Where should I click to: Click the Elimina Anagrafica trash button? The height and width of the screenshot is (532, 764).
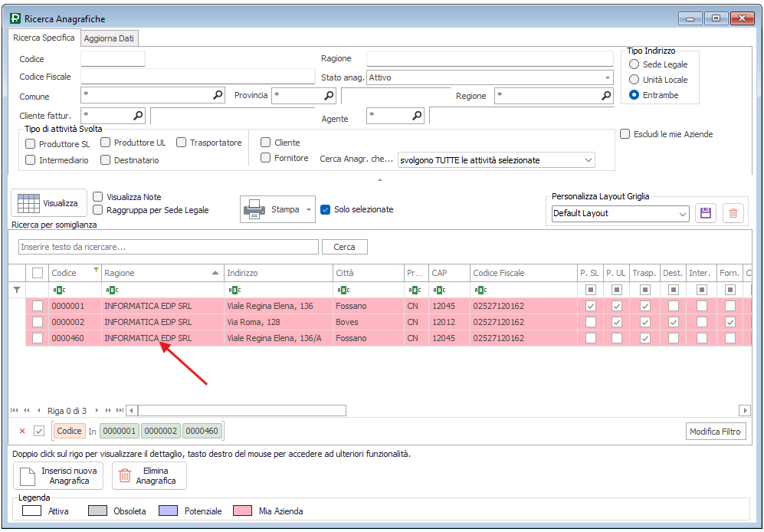[149, 476]
